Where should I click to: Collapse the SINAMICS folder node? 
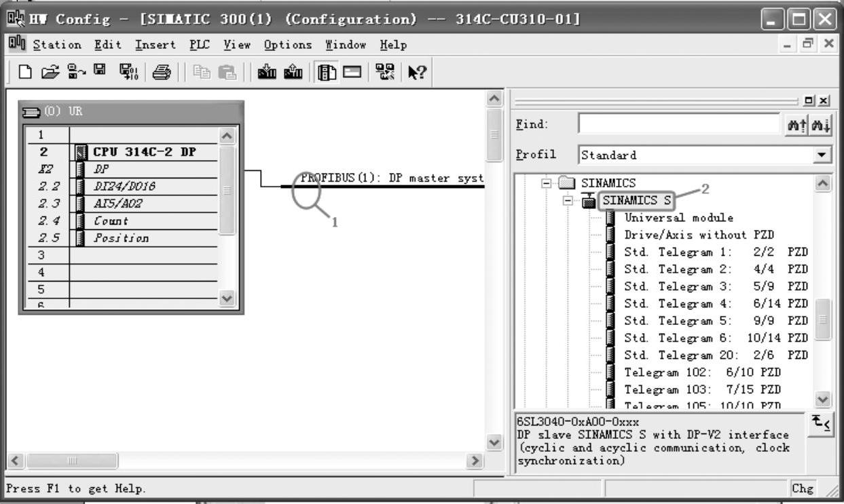click(x=545, y=183)
